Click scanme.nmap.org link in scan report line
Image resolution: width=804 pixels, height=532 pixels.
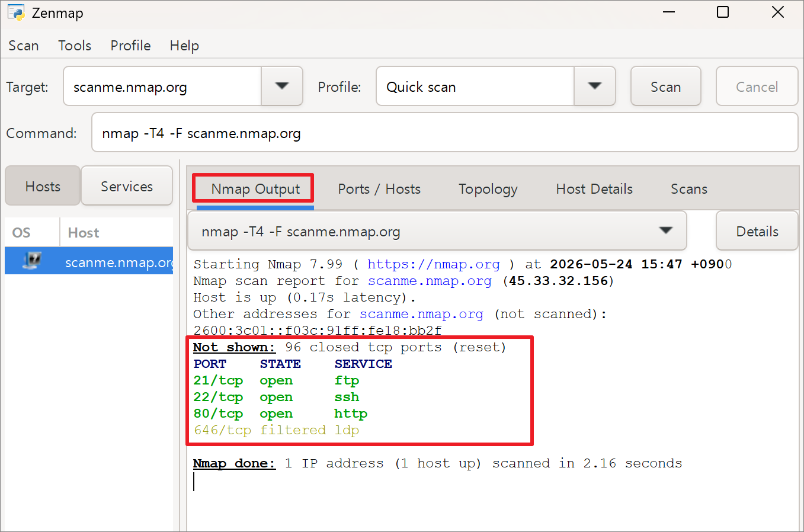pos(430,281)
